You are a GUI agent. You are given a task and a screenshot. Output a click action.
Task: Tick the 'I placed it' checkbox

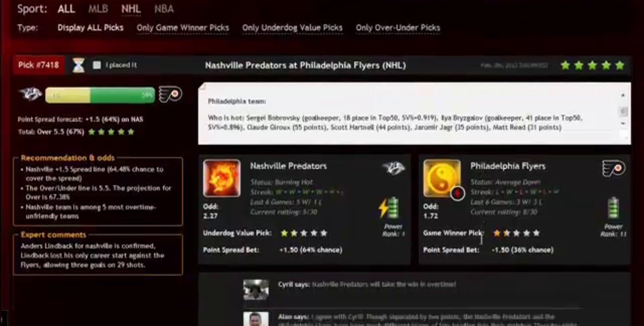tap(97, 65)
